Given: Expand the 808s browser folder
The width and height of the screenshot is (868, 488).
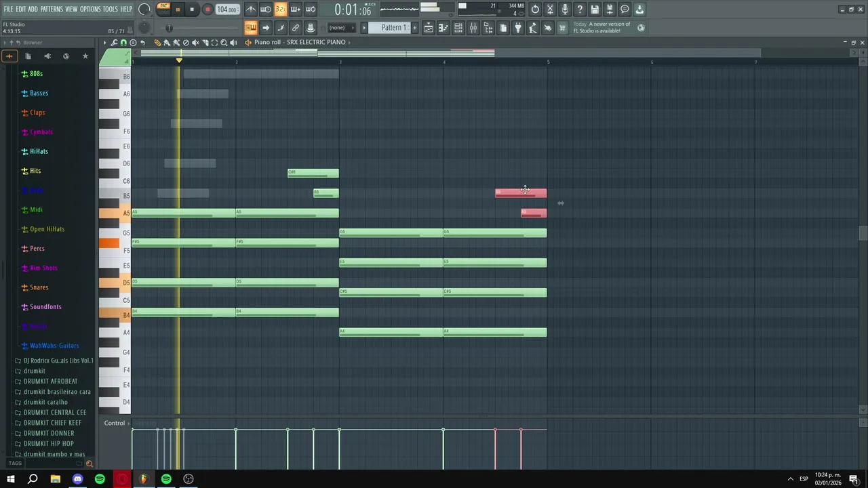Looking at the screenshot, I should click(36, 73).
